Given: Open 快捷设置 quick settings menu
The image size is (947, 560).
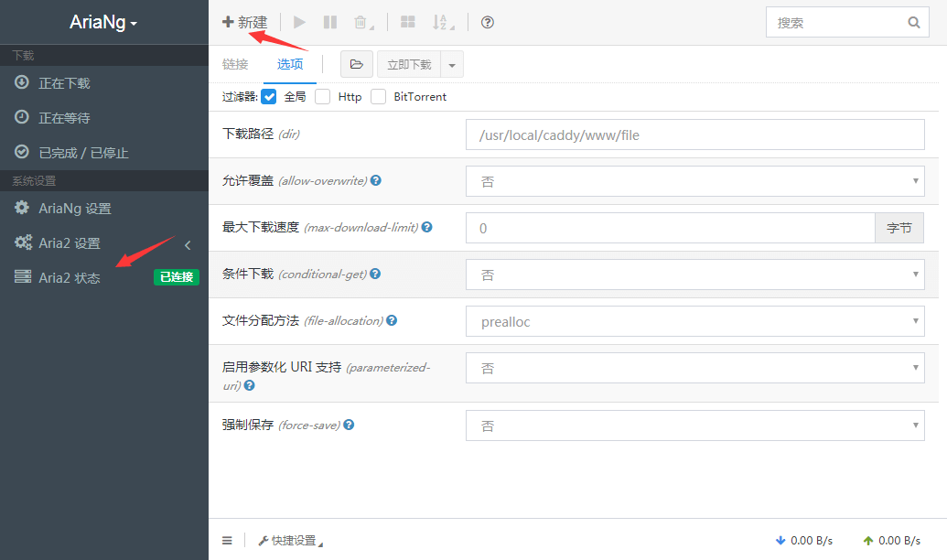Looking at the screenshot, I should [290, 541].
